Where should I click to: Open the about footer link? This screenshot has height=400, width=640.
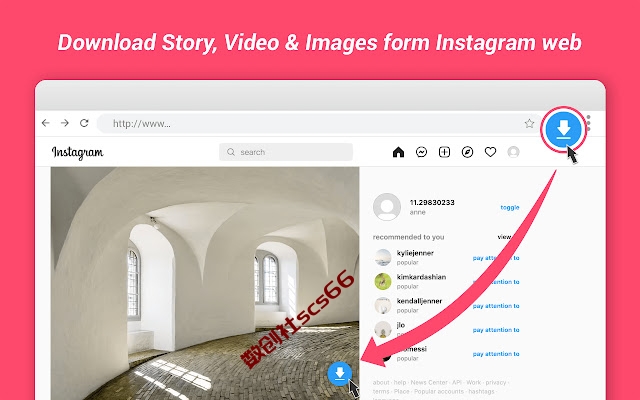[381, 382]
